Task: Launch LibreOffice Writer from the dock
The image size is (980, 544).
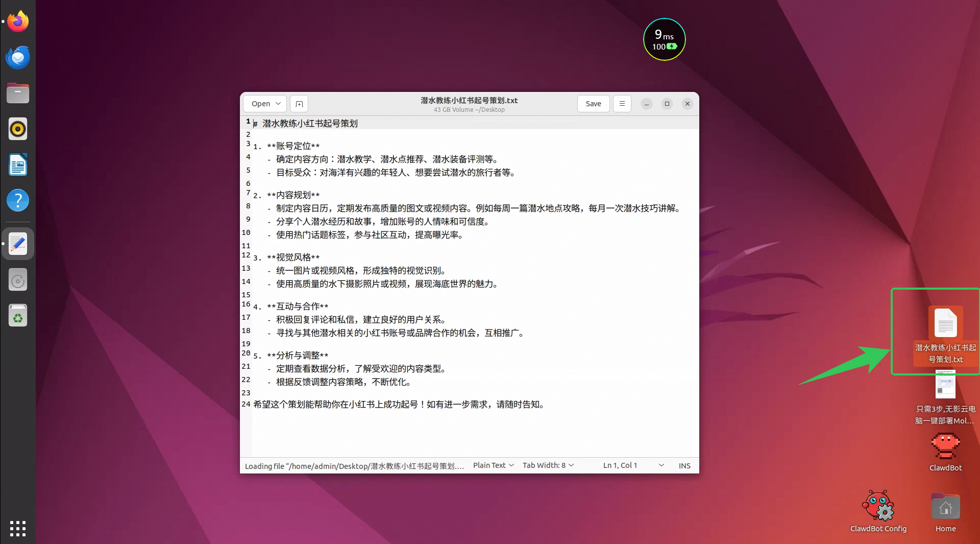Action: 18,164
